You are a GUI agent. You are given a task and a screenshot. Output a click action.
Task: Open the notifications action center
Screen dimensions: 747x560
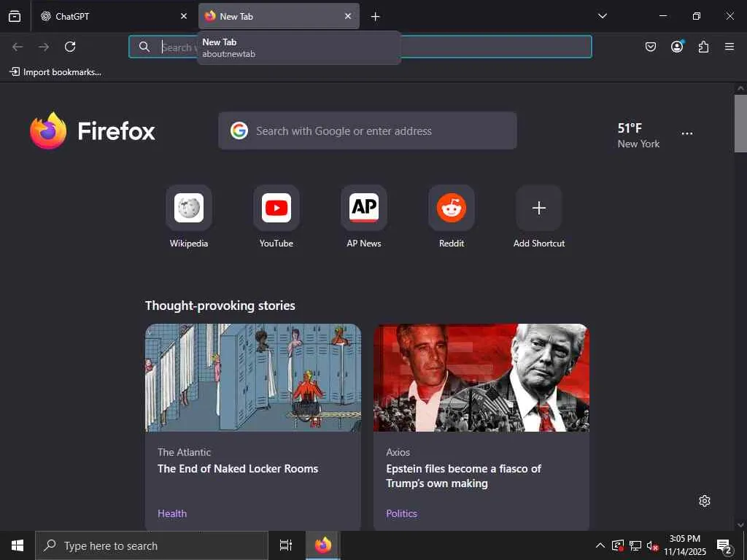[724, 545]
